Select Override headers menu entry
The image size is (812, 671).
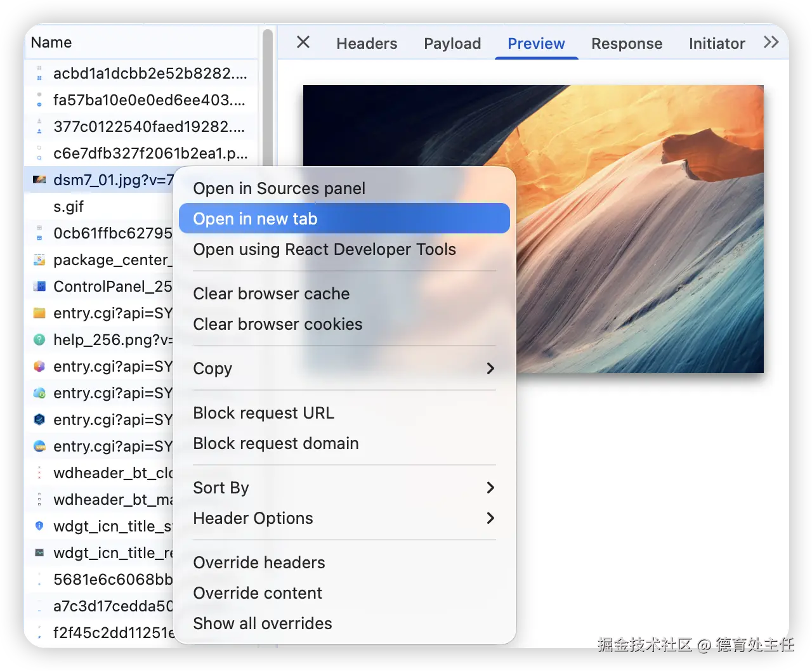(344, 563)
